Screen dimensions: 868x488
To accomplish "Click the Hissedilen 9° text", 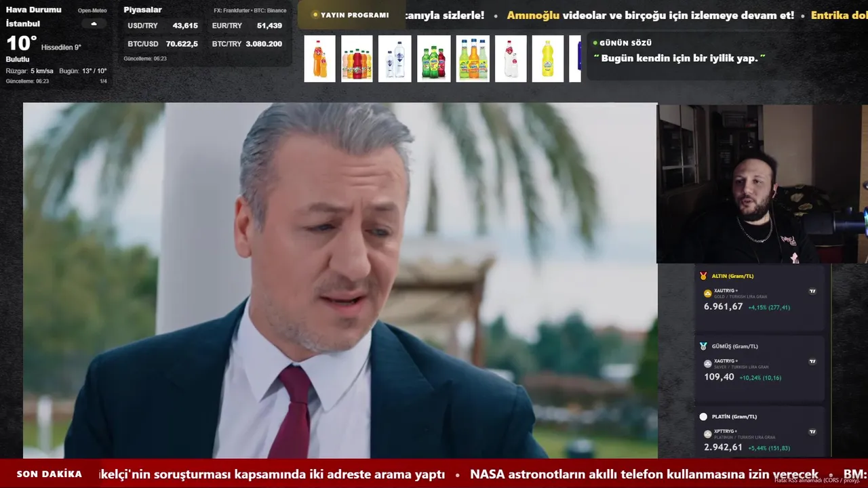I will pos(61,47).
